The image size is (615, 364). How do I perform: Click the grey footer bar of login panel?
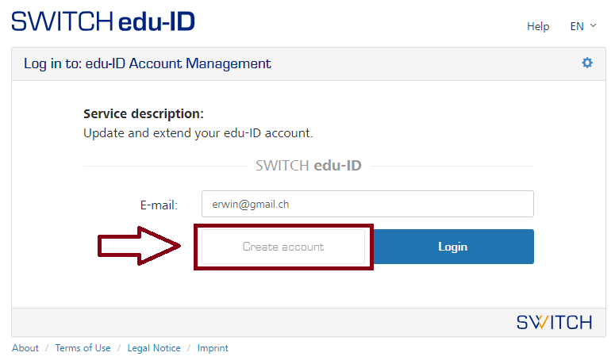pyautogui.click(x=238, y=322)
